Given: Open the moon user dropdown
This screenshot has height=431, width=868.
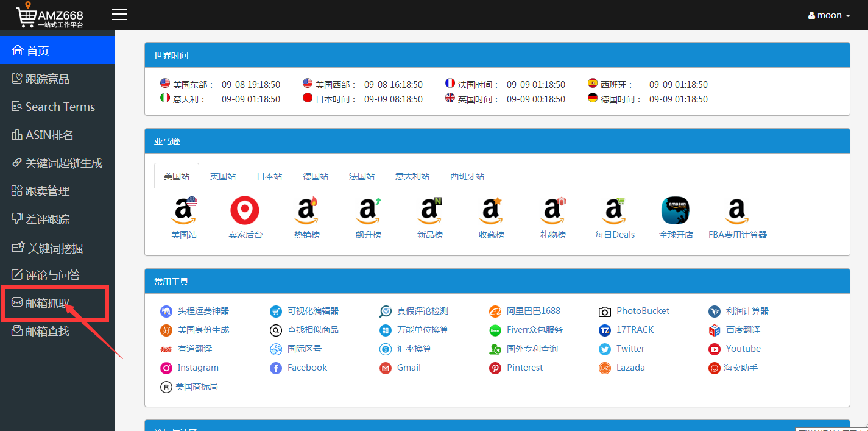Looking at the screenshot, I should coord(829,15).
